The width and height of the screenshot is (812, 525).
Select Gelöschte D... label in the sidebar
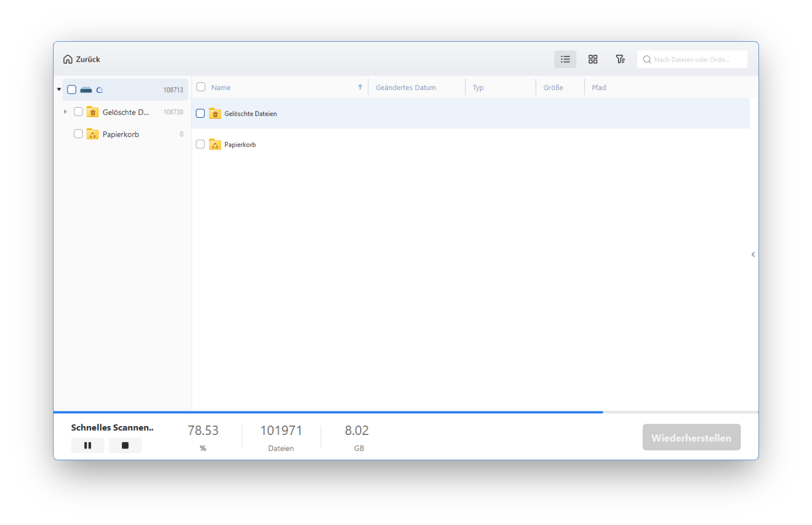pyautogui.click(x=125, y=112)
